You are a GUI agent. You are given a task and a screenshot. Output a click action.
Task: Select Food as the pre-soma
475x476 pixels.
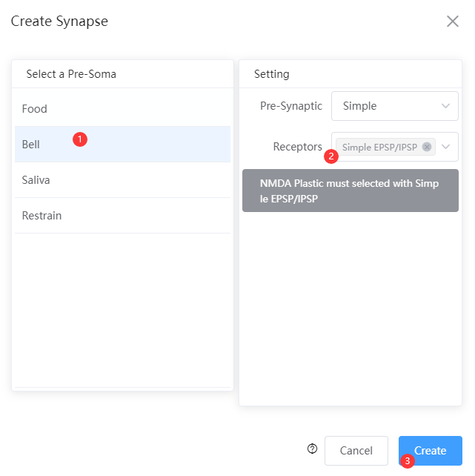coord(122,109)
